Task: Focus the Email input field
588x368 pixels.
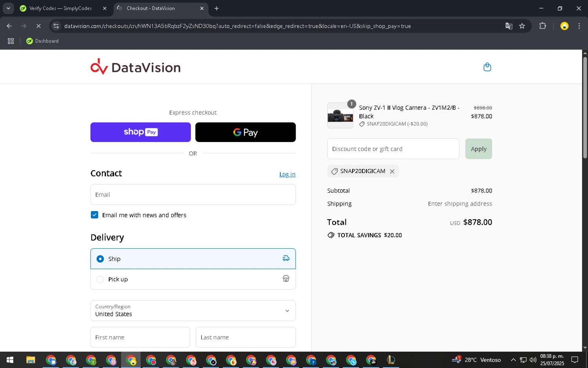Action: click(193, 195)
